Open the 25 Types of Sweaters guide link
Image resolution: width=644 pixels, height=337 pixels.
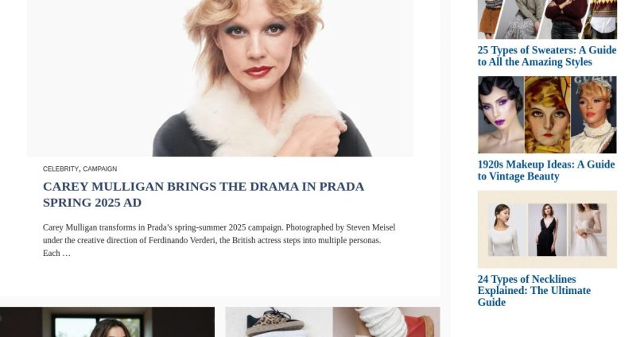coord(547,56)
